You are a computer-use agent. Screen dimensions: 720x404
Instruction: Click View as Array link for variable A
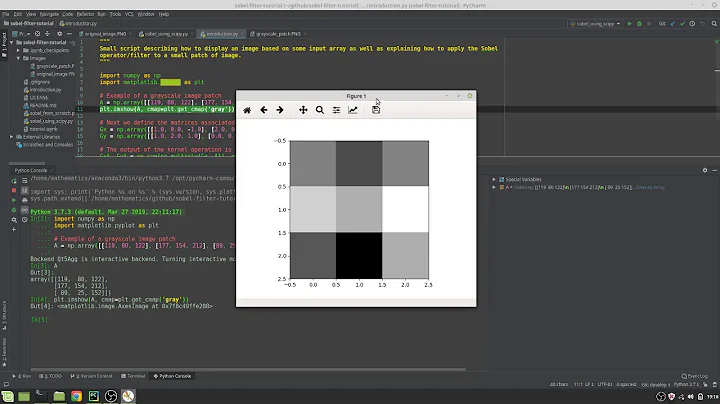[650, 187]
